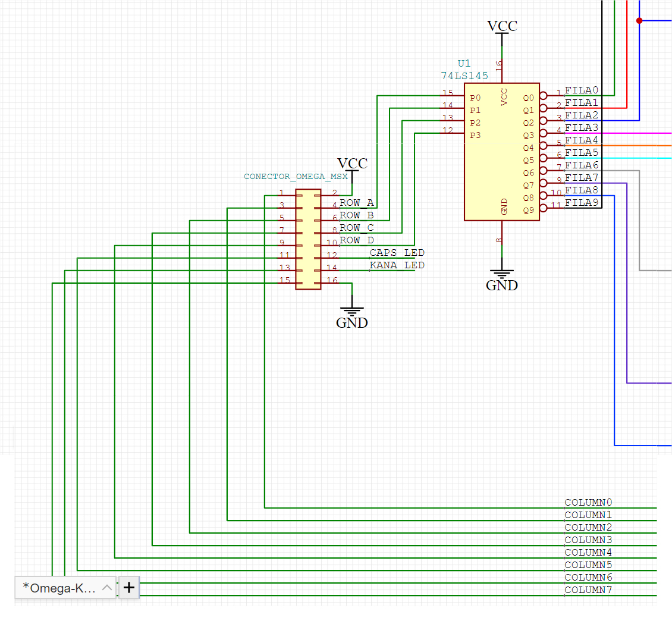Expand the Omega-K sheet tab chevron
The height and width of the screenshot is (624, 672).
point(107,588)
